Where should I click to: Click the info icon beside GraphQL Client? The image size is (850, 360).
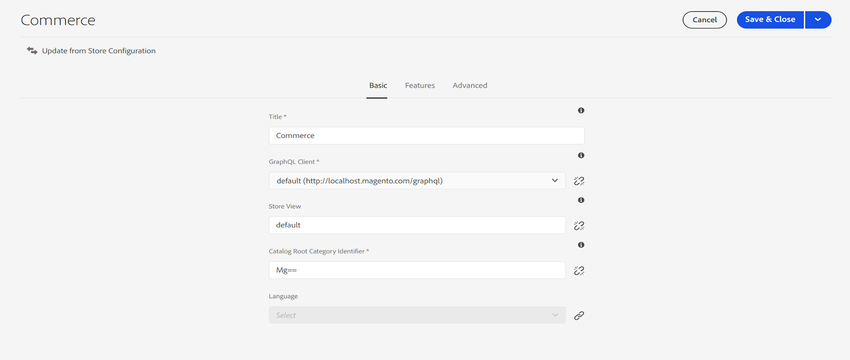click(x=581, y=156)
